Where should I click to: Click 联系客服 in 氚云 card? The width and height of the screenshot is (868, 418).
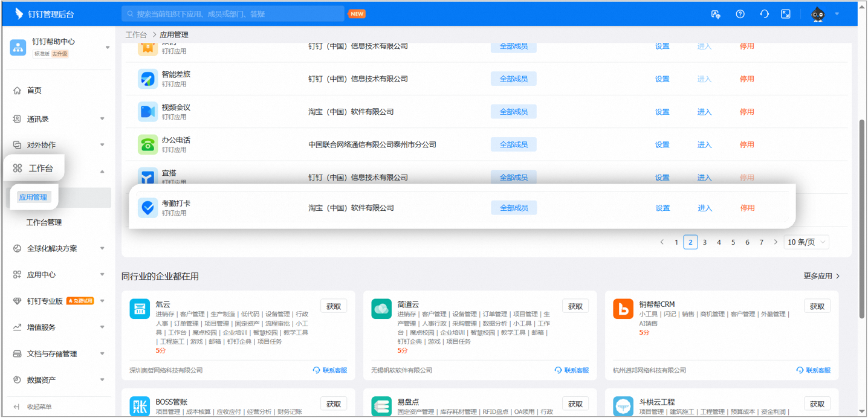point(330,370)
